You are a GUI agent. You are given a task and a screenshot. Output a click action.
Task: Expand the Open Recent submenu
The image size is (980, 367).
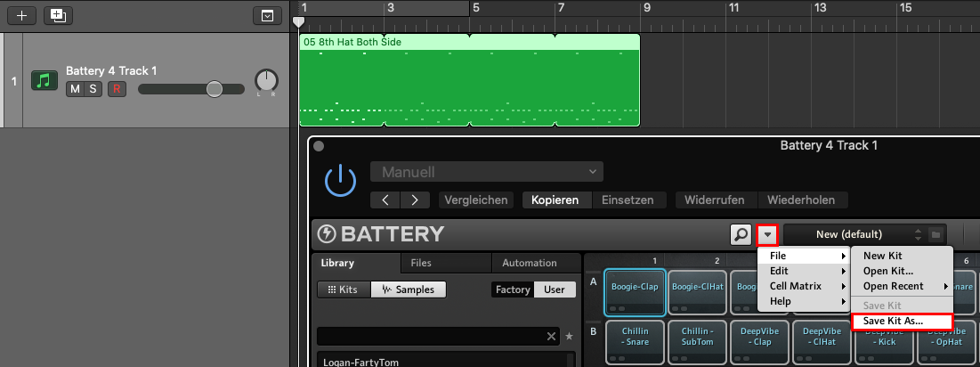902,286
